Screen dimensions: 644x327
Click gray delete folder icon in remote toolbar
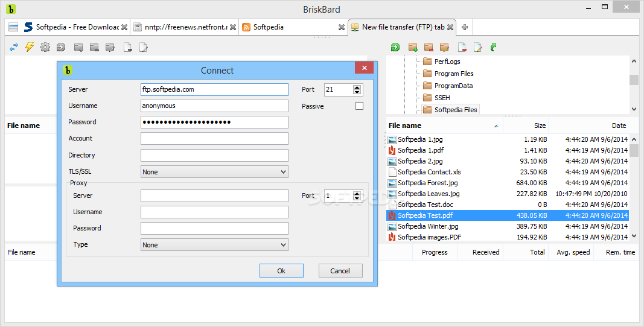point(95,47)
